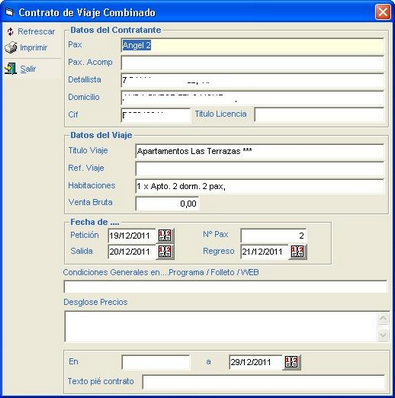Click the Habitaciones field with 1 x Apto.
The image size is (395, 398).
260,187
